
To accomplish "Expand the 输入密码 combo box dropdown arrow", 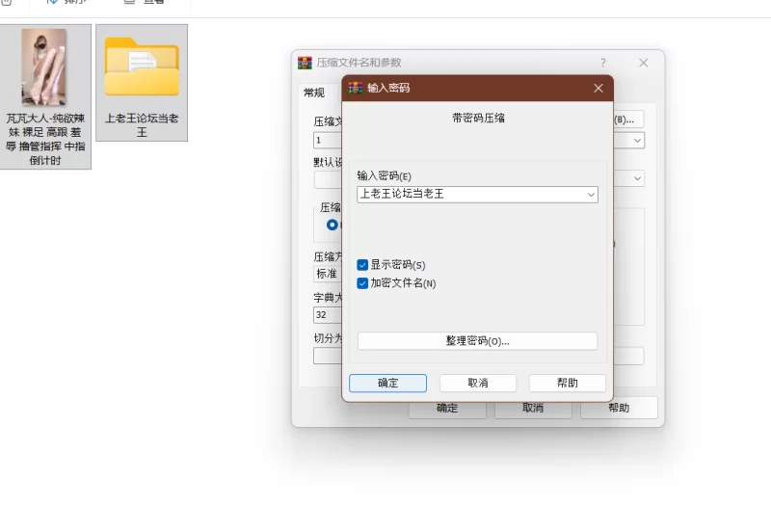I will point(590,195).
